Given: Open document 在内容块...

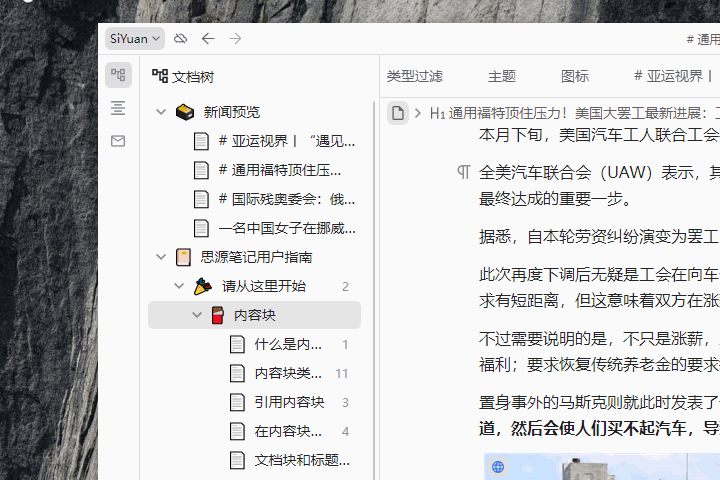Looking at the screenshot, I should (288, 431).
